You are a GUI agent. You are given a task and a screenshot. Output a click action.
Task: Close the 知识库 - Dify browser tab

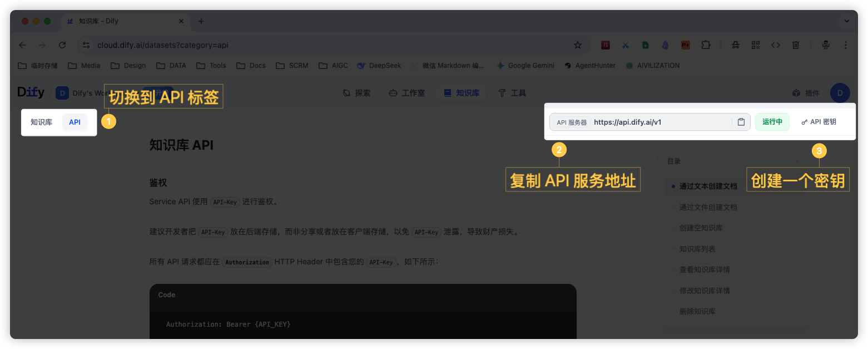tap(182, 21)
